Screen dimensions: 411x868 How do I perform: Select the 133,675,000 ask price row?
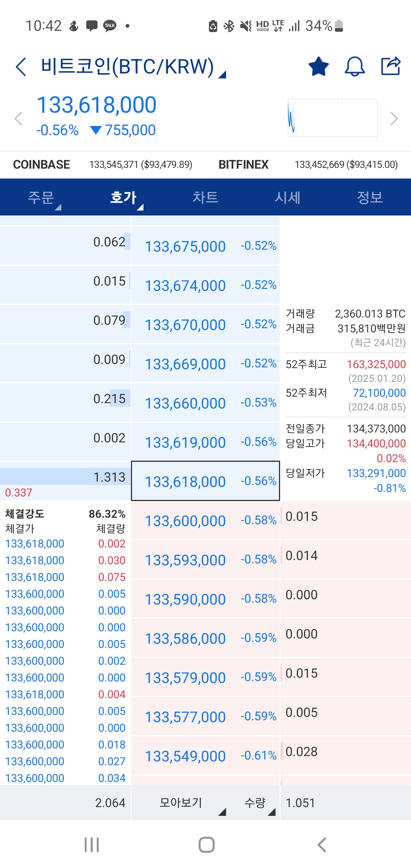tap(205, 246)
